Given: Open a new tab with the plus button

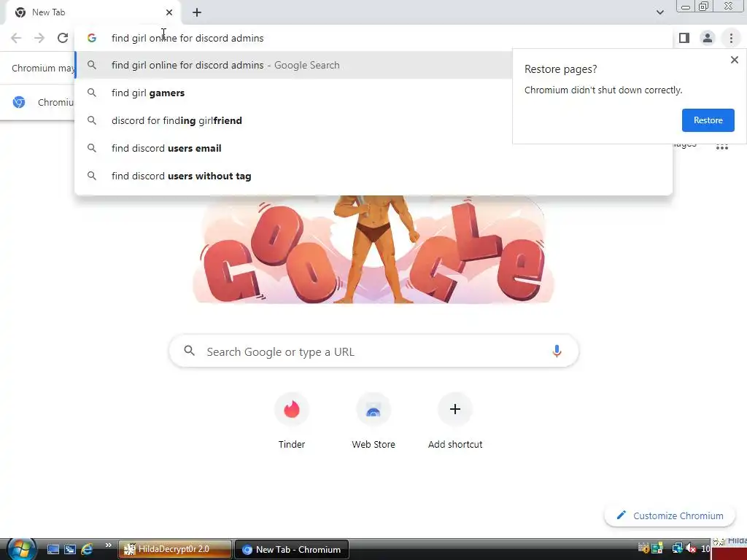Looking at the screenshot, I should 197,12.
